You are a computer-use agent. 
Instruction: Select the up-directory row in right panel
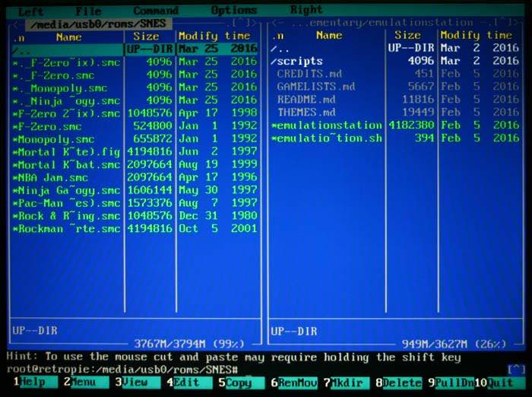(x=395, y=48)
